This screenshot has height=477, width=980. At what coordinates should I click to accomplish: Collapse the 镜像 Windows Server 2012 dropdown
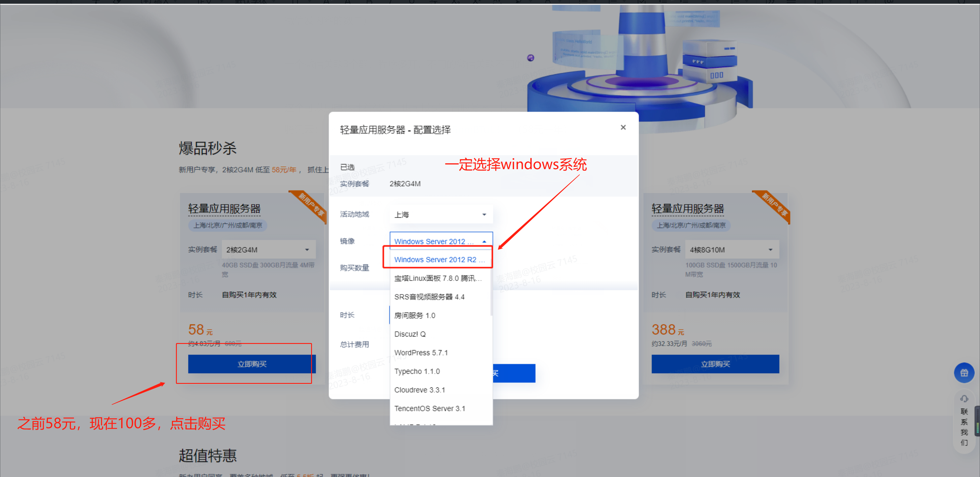coord(441,241)
